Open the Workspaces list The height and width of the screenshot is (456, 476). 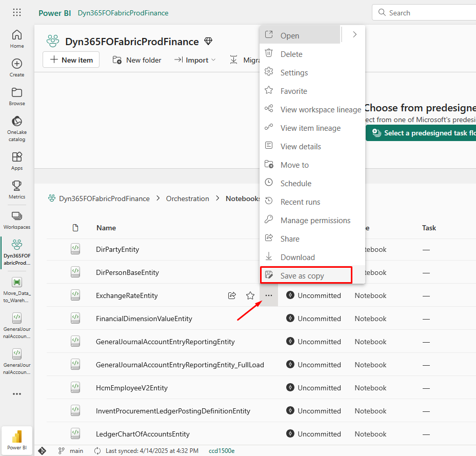[x=17, y=220]
